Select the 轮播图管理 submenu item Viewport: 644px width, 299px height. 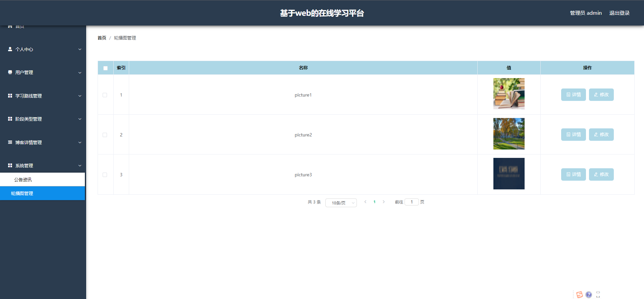[x=42, y=193]
